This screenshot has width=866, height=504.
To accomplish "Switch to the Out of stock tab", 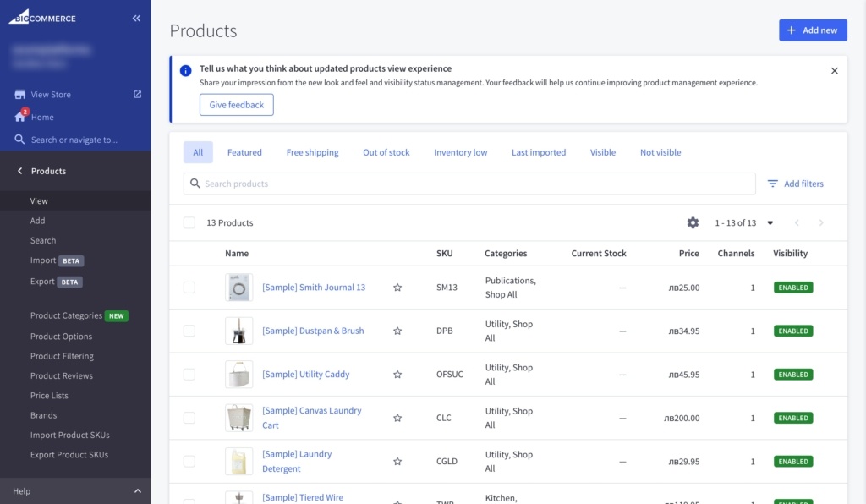I will click(386, 152).
